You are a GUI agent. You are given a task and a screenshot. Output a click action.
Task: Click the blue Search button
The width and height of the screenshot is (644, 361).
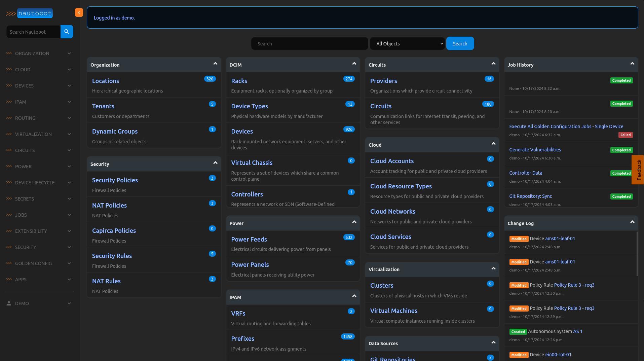[x=460, y=44]
